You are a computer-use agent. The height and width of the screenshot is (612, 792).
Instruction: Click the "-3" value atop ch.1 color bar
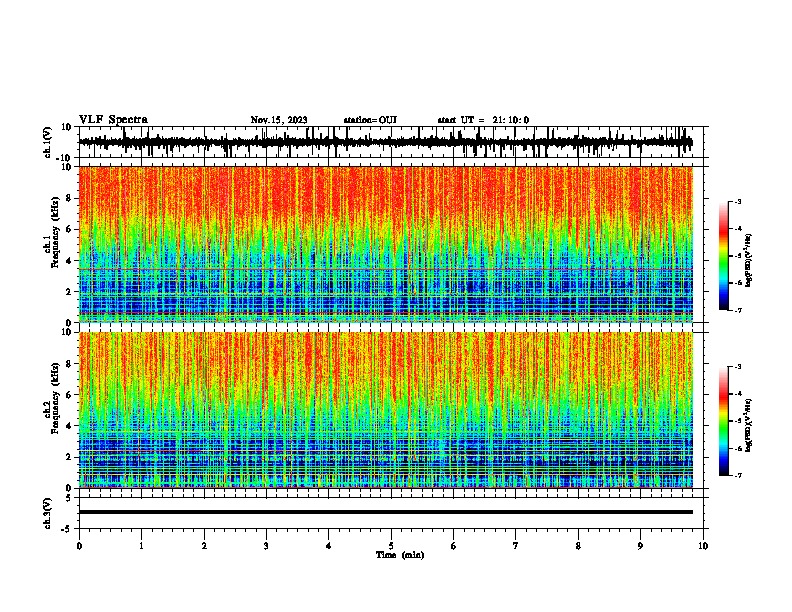[x=738, y=201]
